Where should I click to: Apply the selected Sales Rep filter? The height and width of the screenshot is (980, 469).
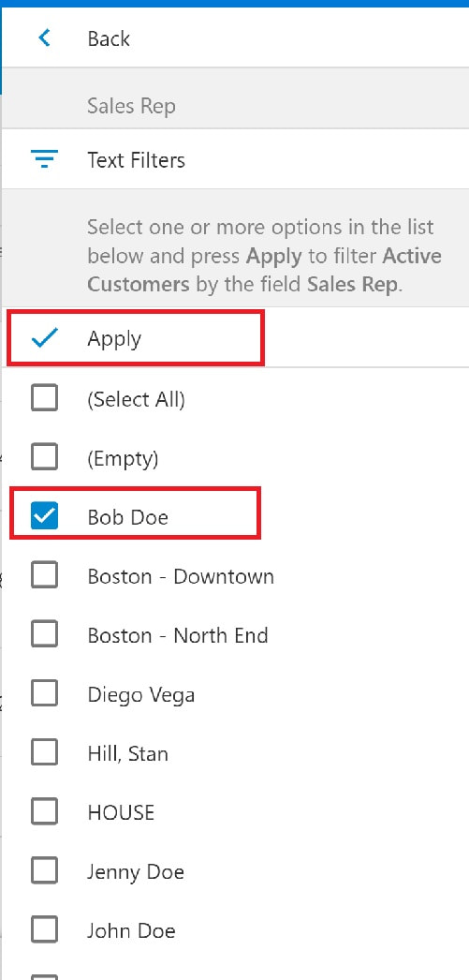tap(236, 338)
